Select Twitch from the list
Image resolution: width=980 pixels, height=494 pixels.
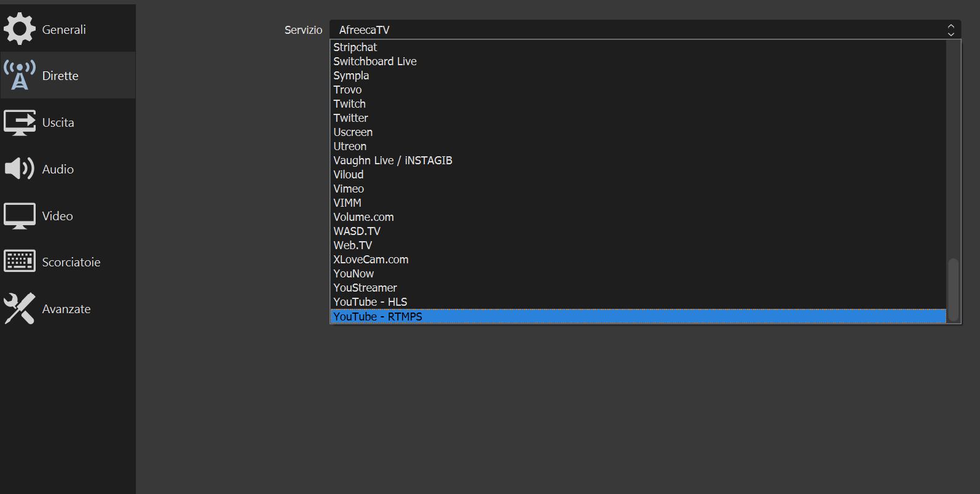click(638, 104)
